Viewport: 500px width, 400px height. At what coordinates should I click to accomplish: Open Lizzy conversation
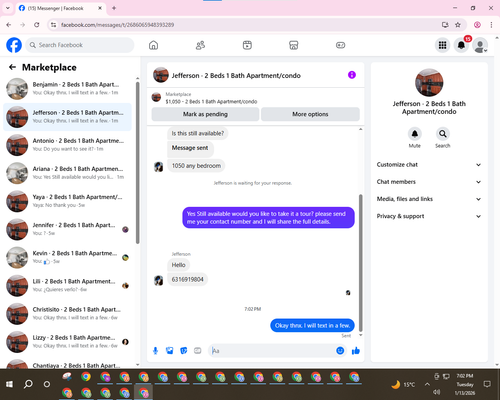point(67,342)
